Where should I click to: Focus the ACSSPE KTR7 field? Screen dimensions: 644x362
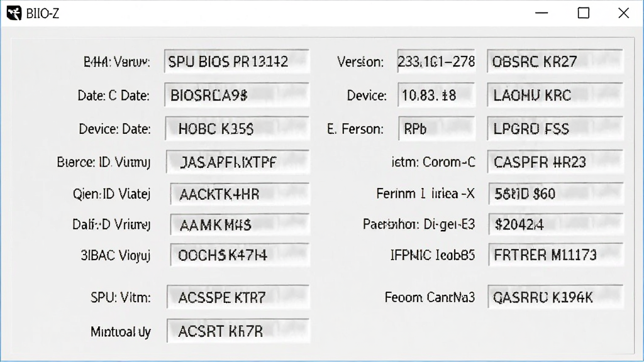click(x=238, y=297)
